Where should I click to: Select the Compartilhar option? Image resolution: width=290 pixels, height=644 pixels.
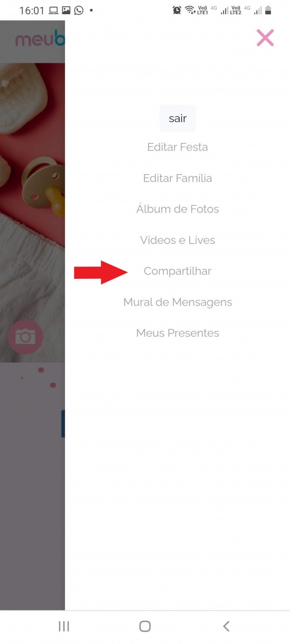point(178,271)
